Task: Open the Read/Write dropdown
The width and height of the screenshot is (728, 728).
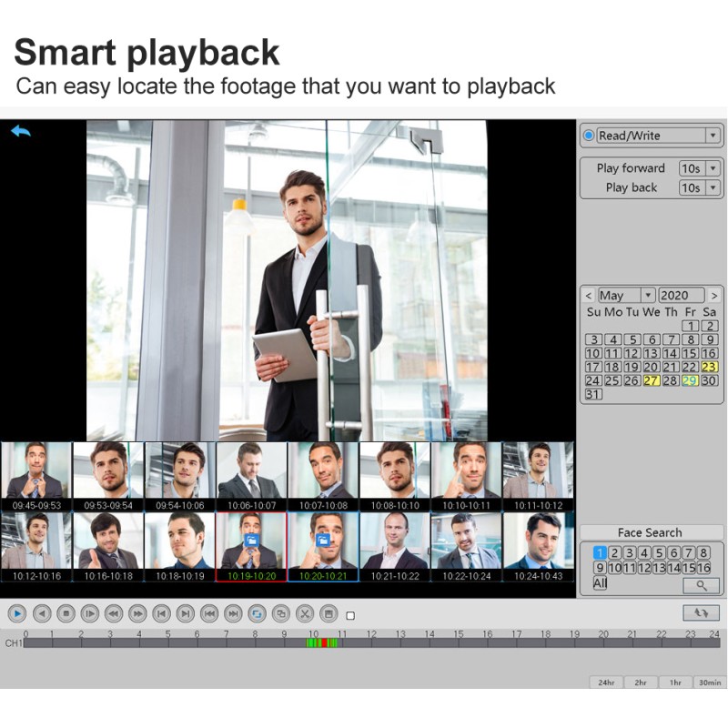Action: click(x=713, y=136)
